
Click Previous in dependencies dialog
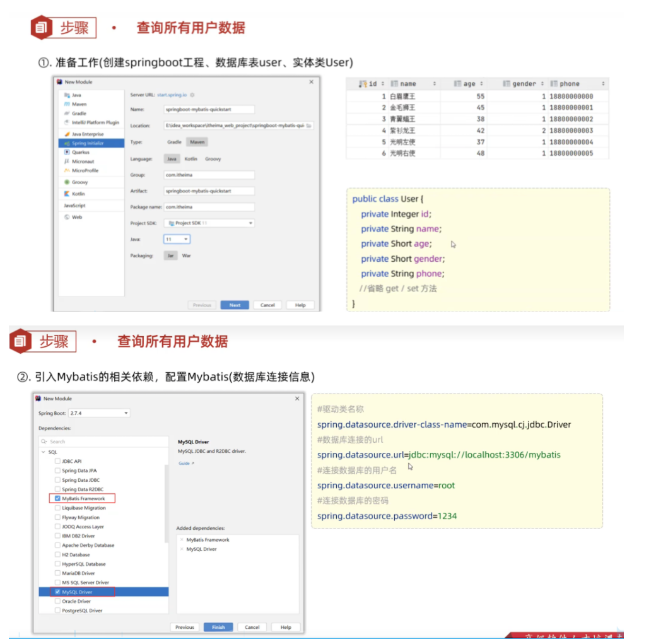(184, 627)
